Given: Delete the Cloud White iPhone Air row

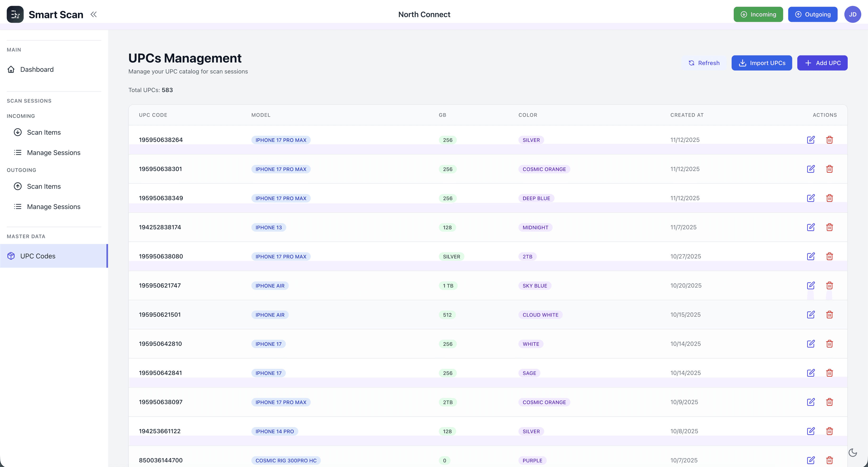Looking at the screenshot, I should click(829, 315).
